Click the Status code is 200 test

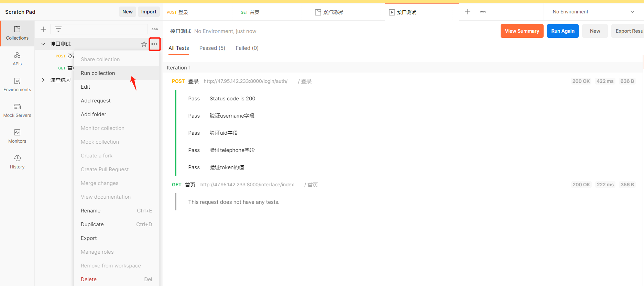point(232,99)
